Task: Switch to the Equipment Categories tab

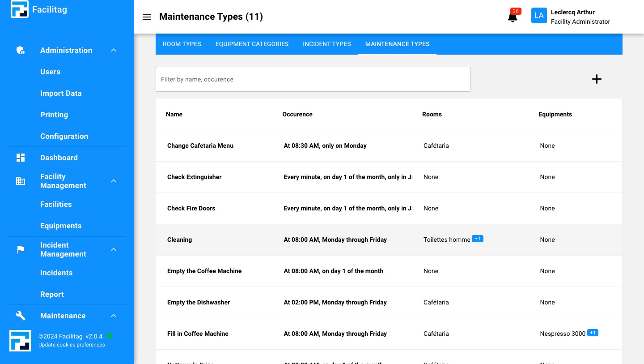Action: [x=252, y=44]
